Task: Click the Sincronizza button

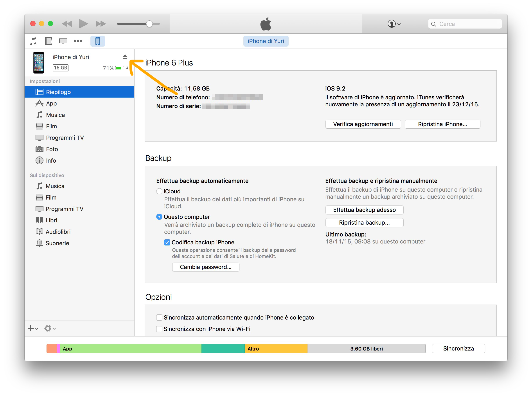Action: [x=458, y=349]
